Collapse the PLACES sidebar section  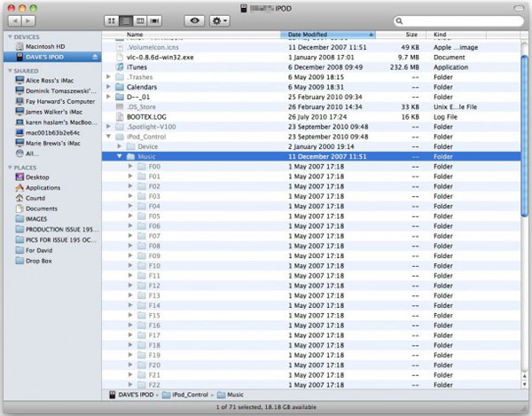(x=10, y=168)
